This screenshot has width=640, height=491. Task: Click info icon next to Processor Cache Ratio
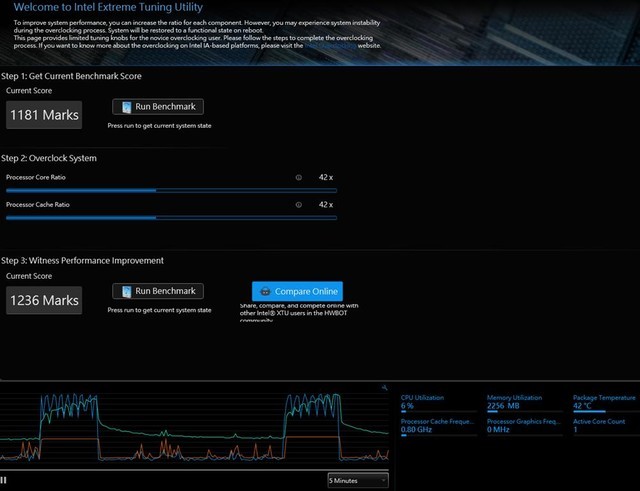[298, 205]
